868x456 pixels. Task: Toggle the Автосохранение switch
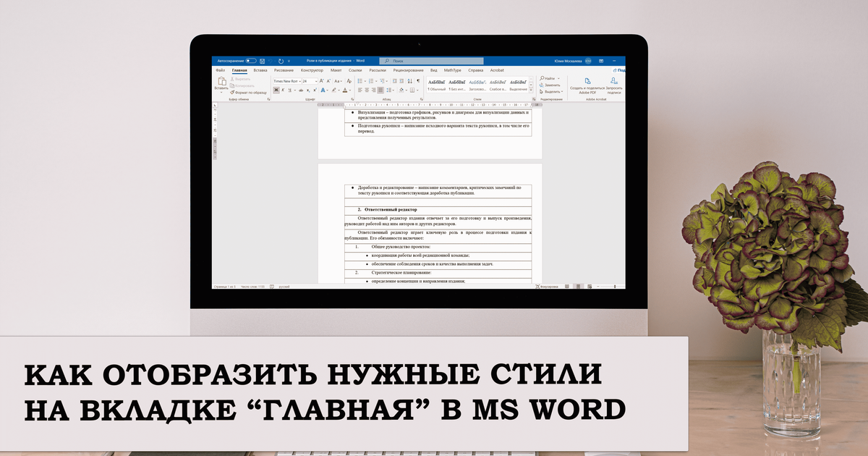click(x=251, y=61)
